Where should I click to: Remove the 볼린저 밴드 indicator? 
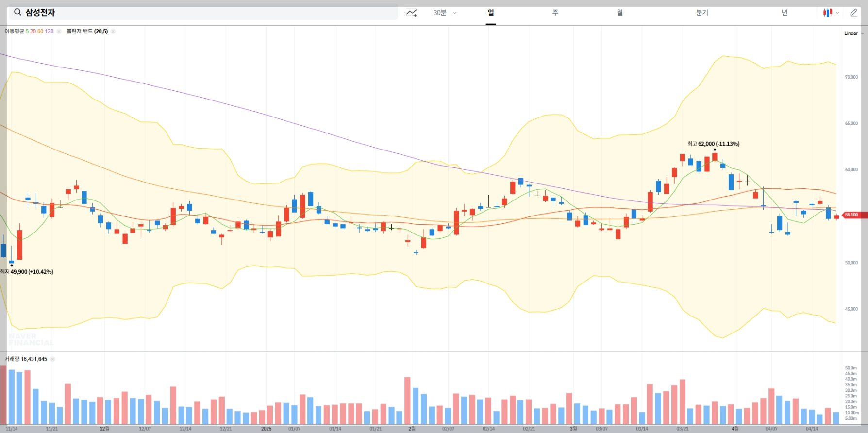tap(113, 31)
